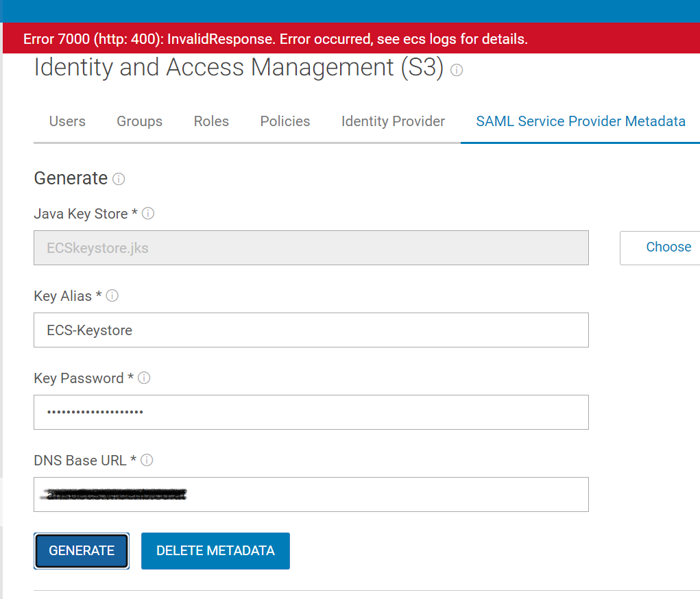Click the GENERATE button
The width and height of the screenshot is (700, 599).
coord(81,550)
